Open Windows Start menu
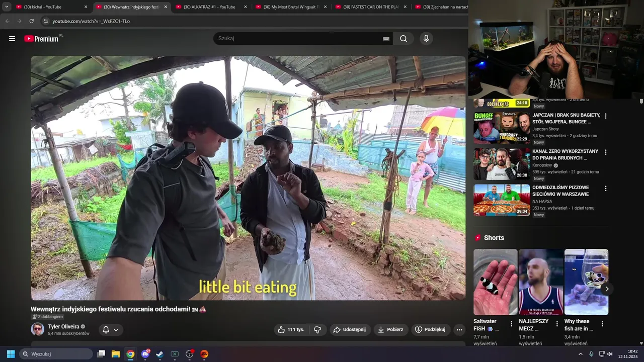 coord(11,354)
